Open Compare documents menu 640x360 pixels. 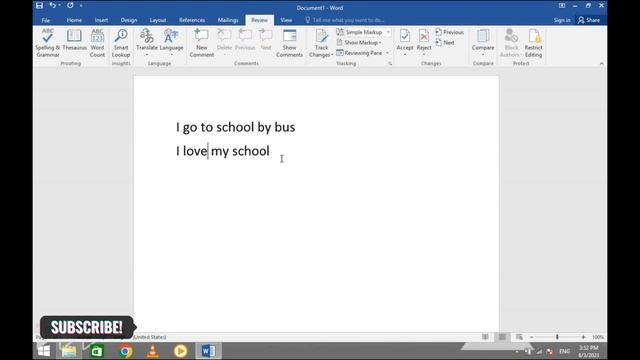click(483, 42)
